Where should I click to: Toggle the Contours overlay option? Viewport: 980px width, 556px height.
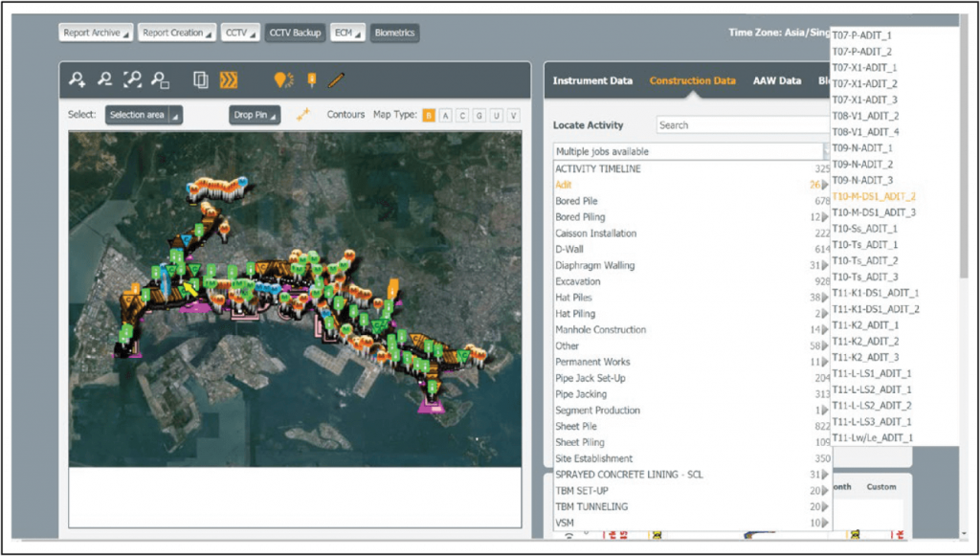click(345, 114)
